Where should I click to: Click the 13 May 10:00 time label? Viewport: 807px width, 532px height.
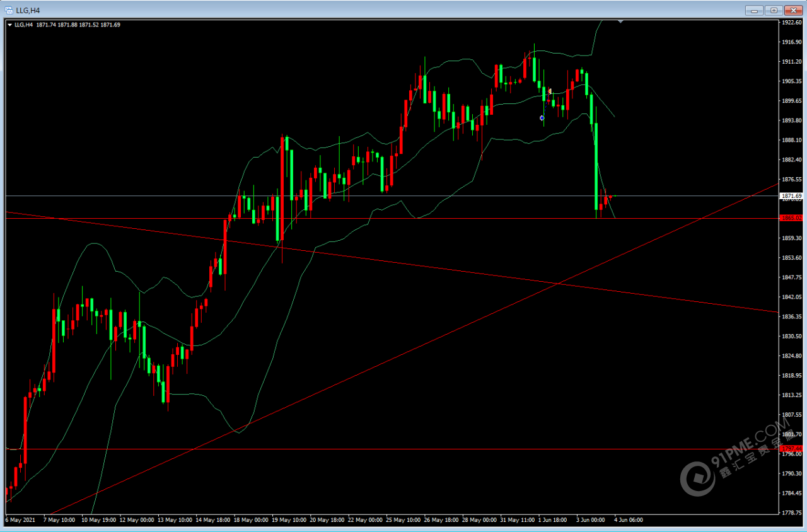(175, 520)
